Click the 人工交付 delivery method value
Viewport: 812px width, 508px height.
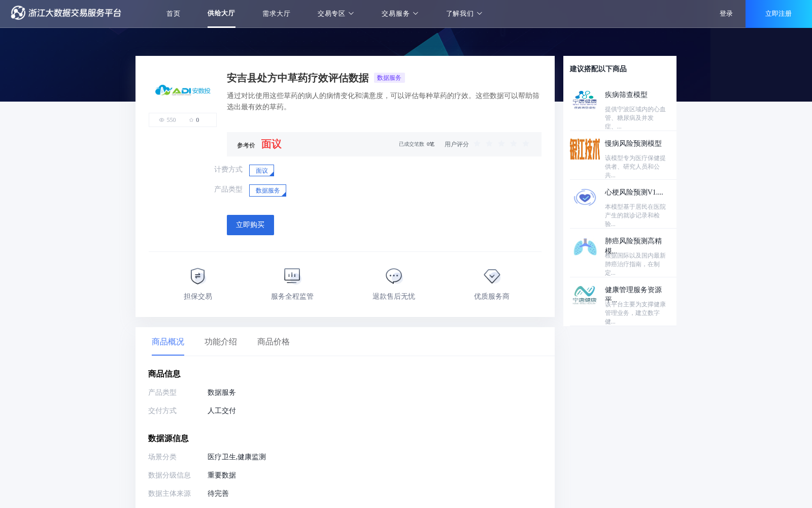[x=222, y=411]
